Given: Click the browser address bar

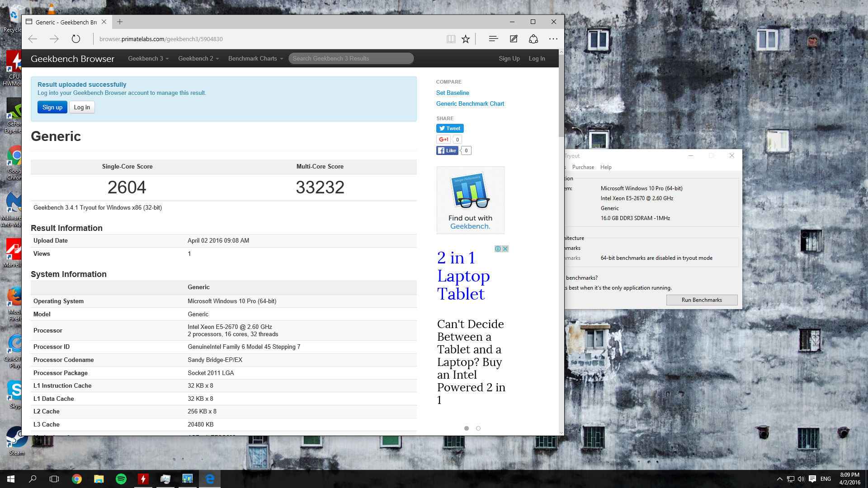Looking at the screenshot, I should [x=269, y=39].
